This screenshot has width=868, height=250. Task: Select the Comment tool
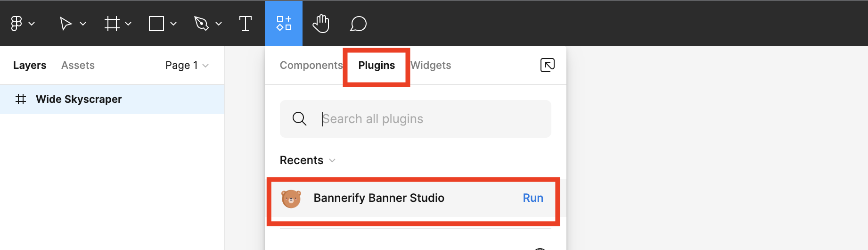coord(358,24)
